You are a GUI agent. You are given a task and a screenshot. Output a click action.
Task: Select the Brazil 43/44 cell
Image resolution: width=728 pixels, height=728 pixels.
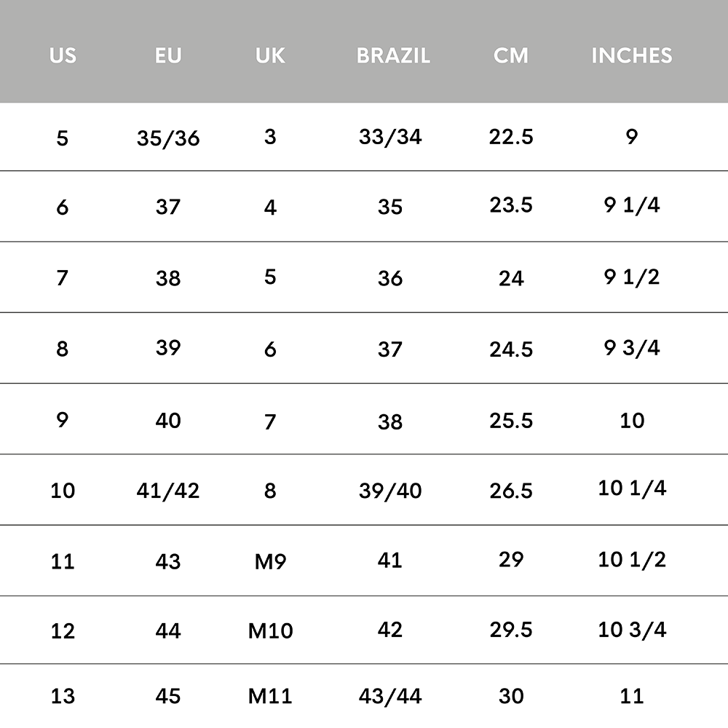[390, 696]
